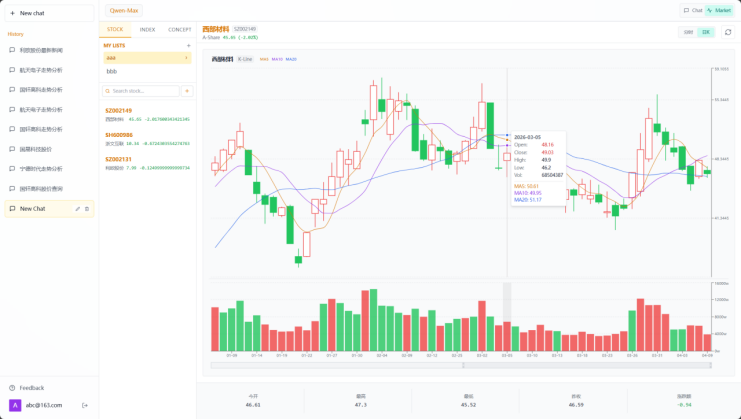Log out using the exit icon
741x420 pixels.
point(85,405)
